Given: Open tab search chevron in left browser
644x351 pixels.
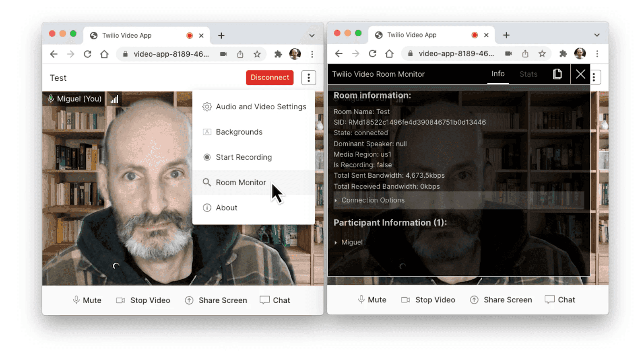Looking at the screenshot, I should (x=312, y=35).
